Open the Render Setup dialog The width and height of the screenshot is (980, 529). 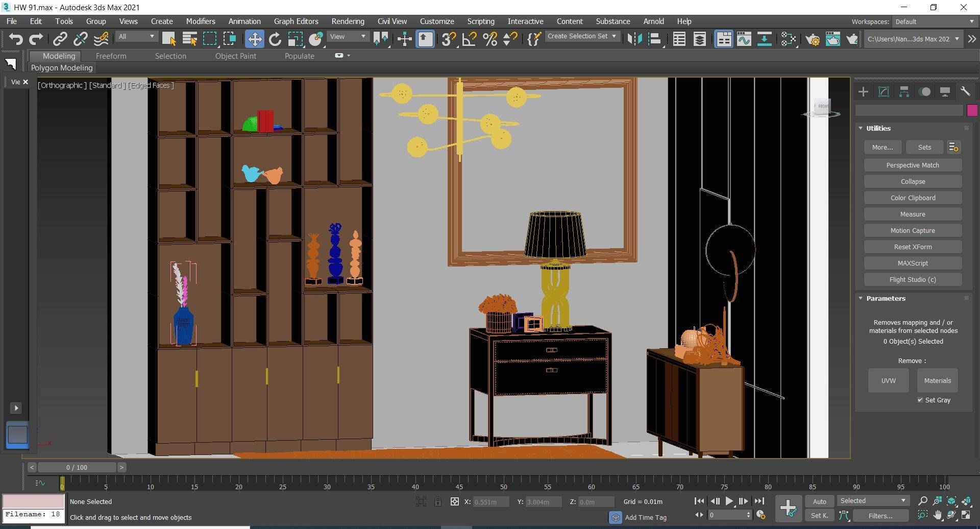(x=813, y=39)
